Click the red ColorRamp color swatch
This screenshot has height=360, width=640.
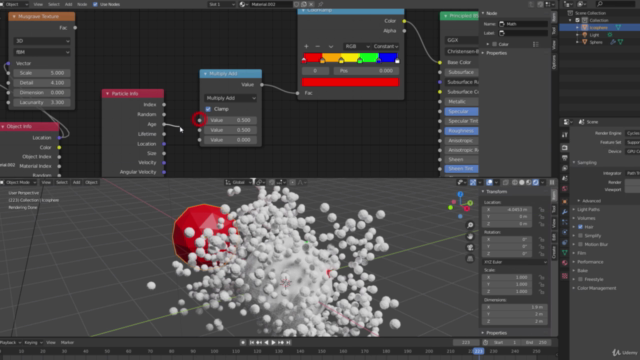350,82
